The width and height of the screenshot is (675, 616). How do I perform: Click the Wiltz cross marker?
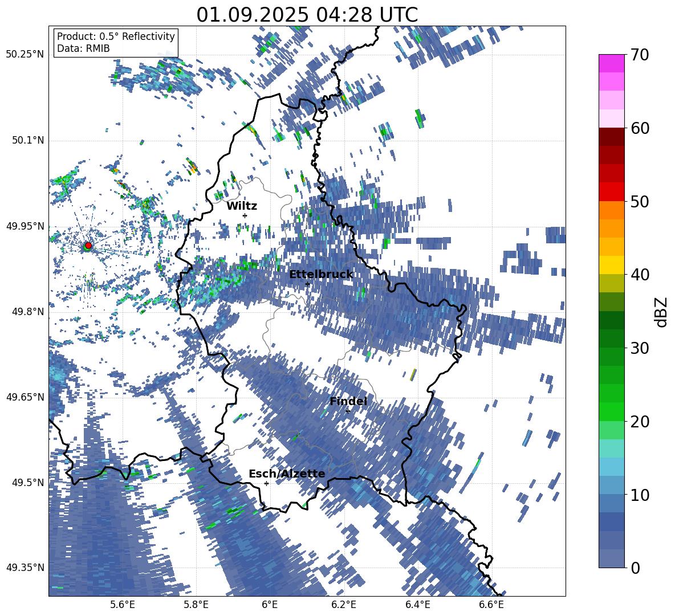point(245,215)
